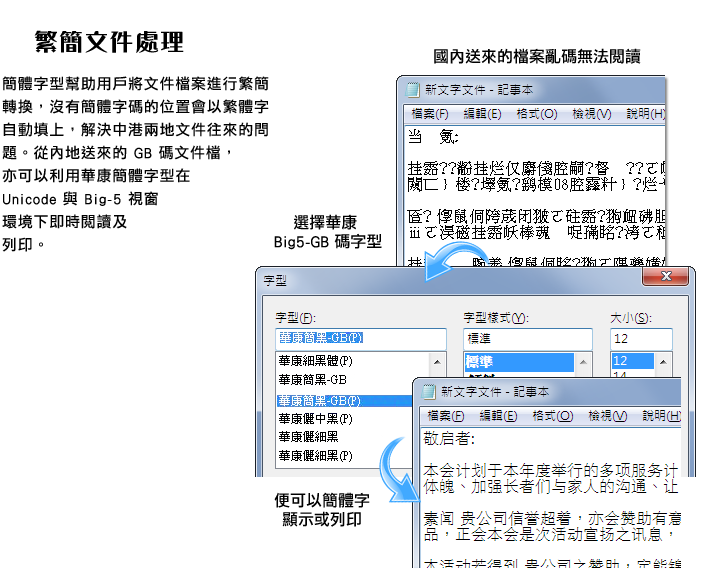Open 檢視(V) menu in the upper Notepad window
Viewport: 707px width, 580px height.
pos(592,114)
